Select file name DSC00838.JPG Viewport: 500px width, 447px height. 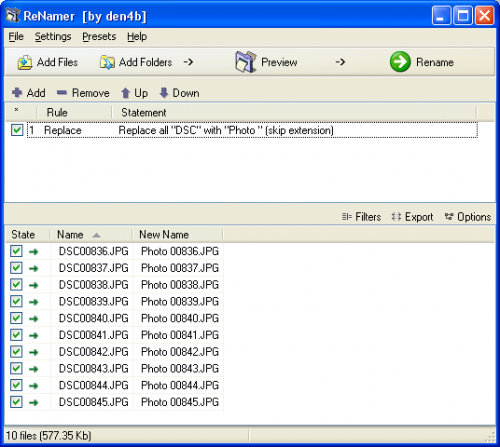[94, 285]
